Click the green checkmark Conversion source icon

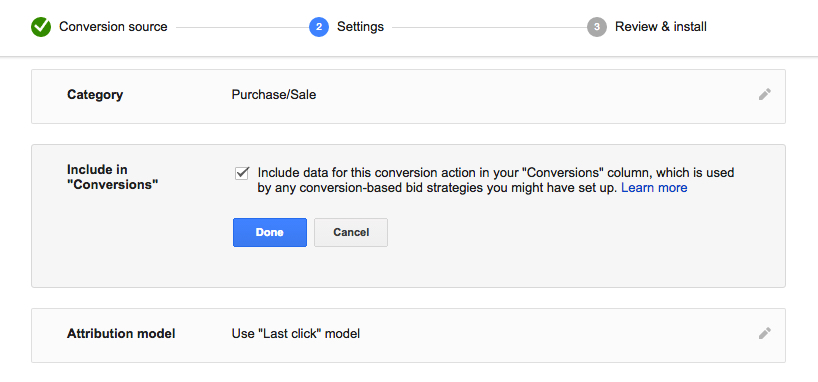coord(41,27)
